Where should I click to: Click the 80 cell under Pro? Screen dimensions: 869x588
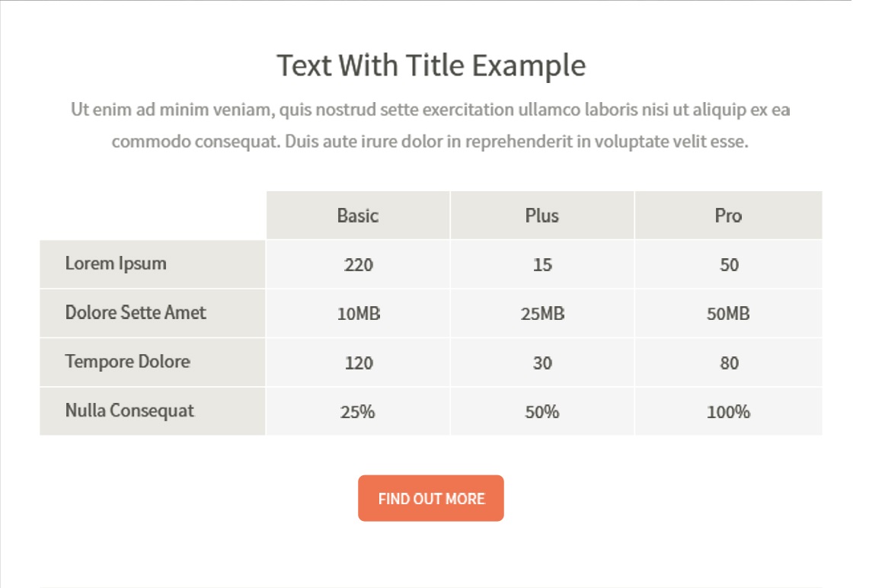(728, 363)
